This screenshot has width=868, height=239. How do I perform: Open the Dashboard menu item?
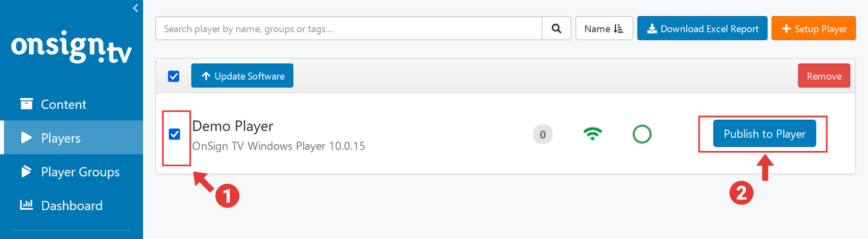pos(72,205)
